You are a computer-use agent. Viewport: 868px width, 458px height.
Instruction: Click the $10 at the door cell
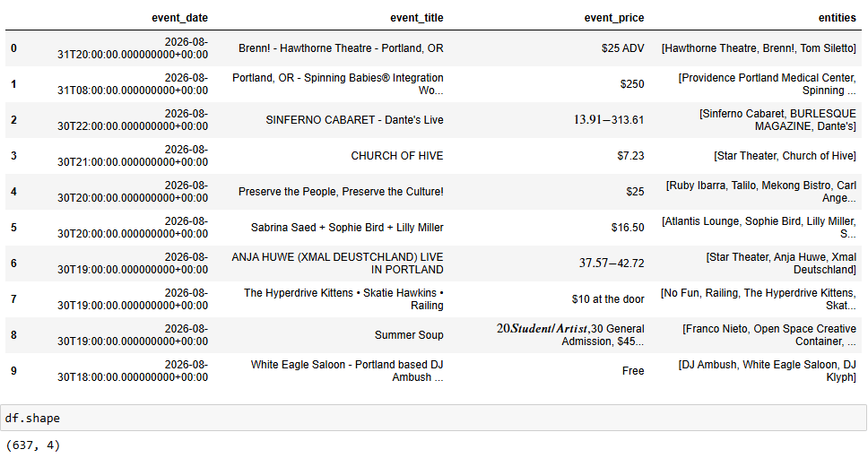[x=608, y=299]
